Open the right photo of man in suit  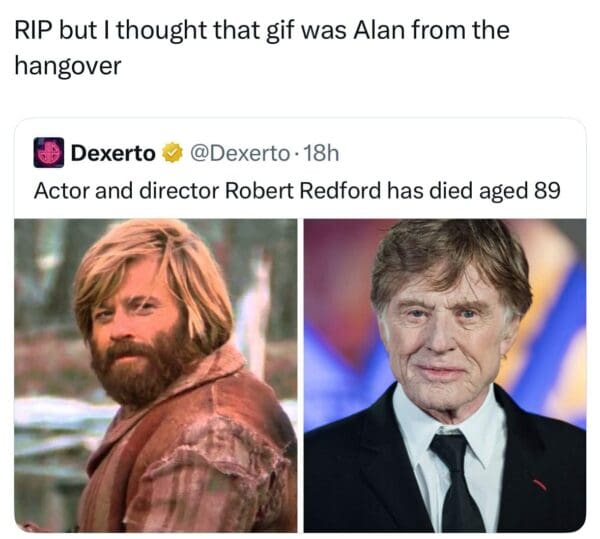(444, 375)
